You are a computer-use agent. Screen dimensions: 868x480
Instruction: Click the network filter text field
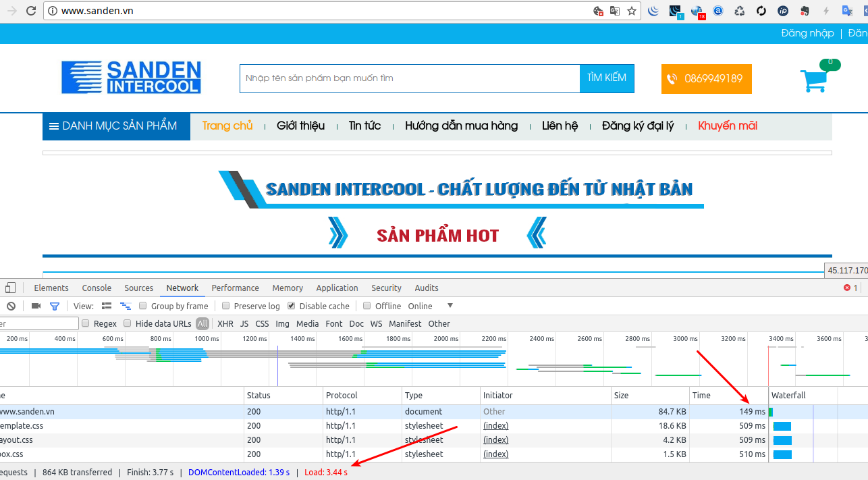[39, 323]
